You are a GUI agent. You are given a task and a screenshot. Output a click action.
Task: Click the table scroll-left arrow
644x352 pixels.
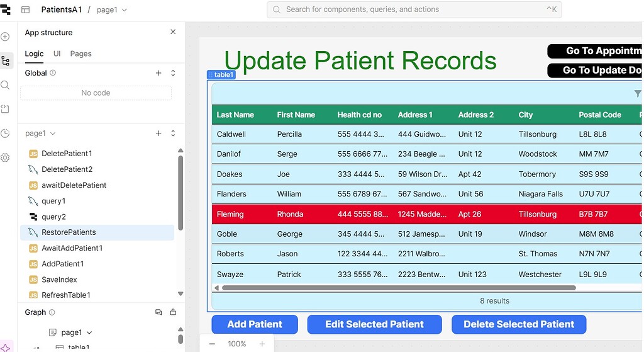[x=216, y=288]
